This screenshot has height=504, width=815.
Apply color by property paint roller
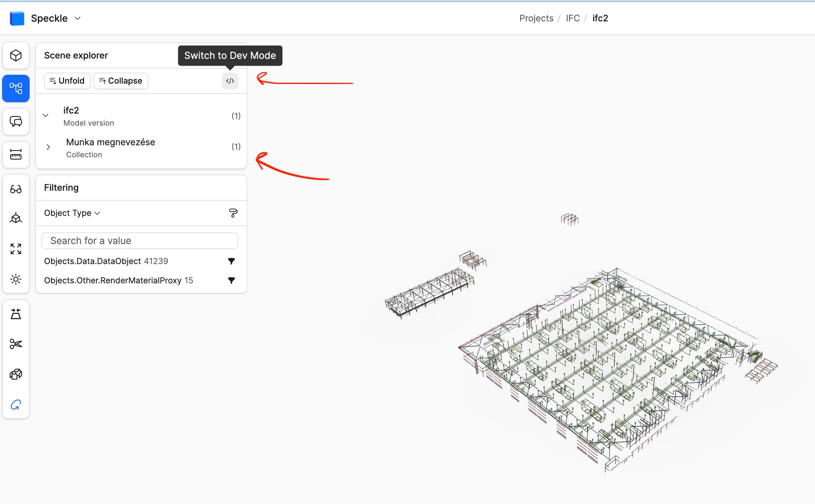pyautogui.click(x=233, y=213)
